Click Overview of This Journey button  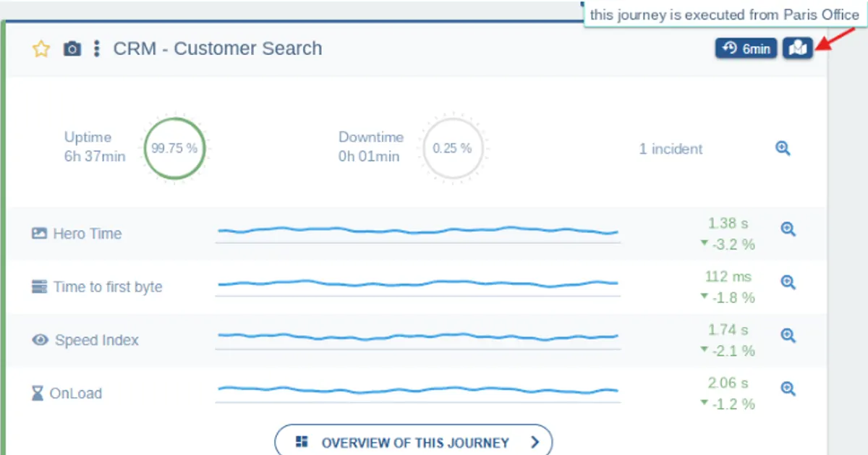pos(414,442)
